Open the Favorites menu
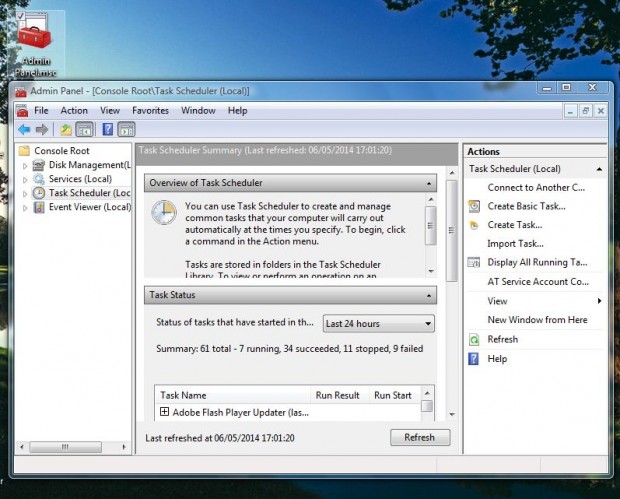 click(x=150, y=110)
